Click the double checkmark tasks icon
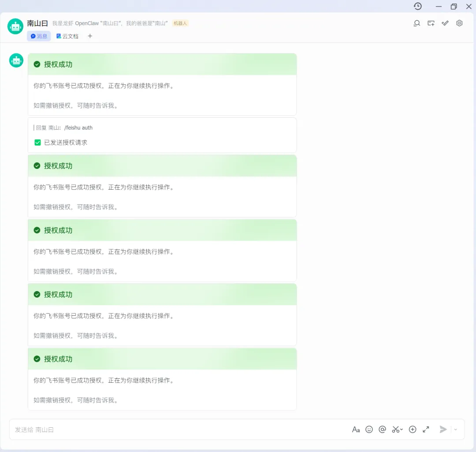Image resolution: width=476 pixels, height=452 pixels. [x=445, y=23]
